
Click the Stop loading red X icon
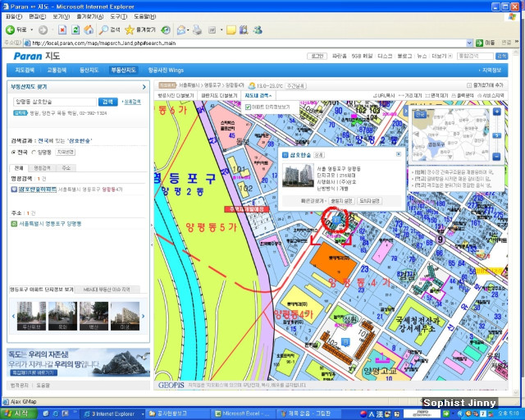[62, 30]
